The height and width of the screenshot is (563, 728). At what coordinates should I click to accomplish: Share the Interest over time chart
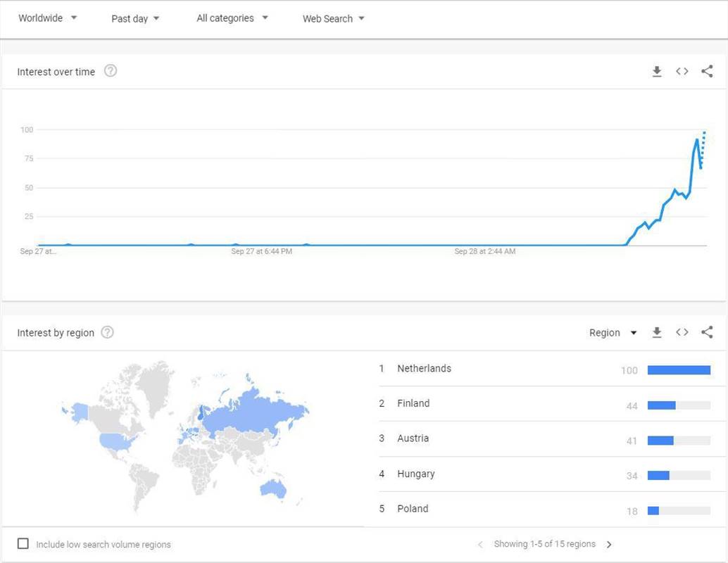[x=707, y=71]
